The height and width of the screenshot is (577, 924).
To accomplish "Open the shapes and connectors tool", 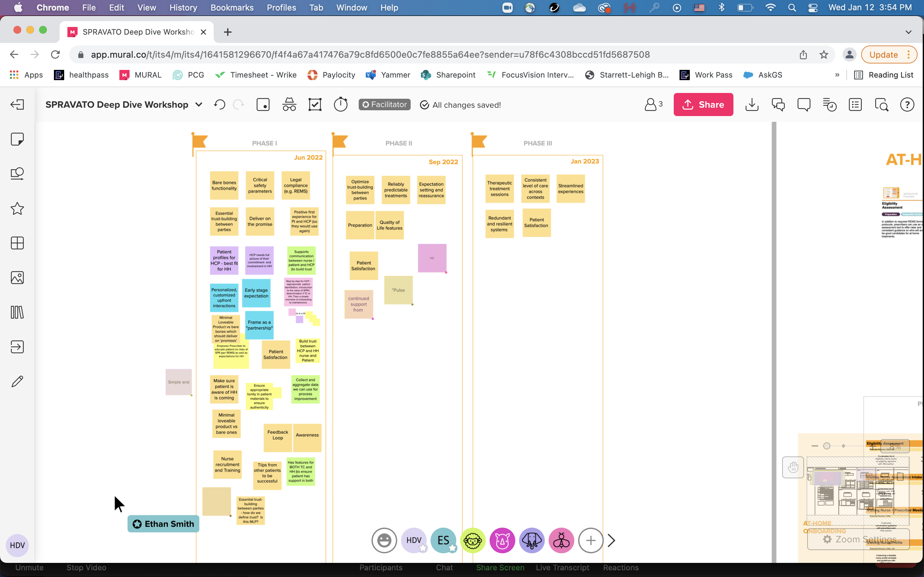I will point(17,174).
